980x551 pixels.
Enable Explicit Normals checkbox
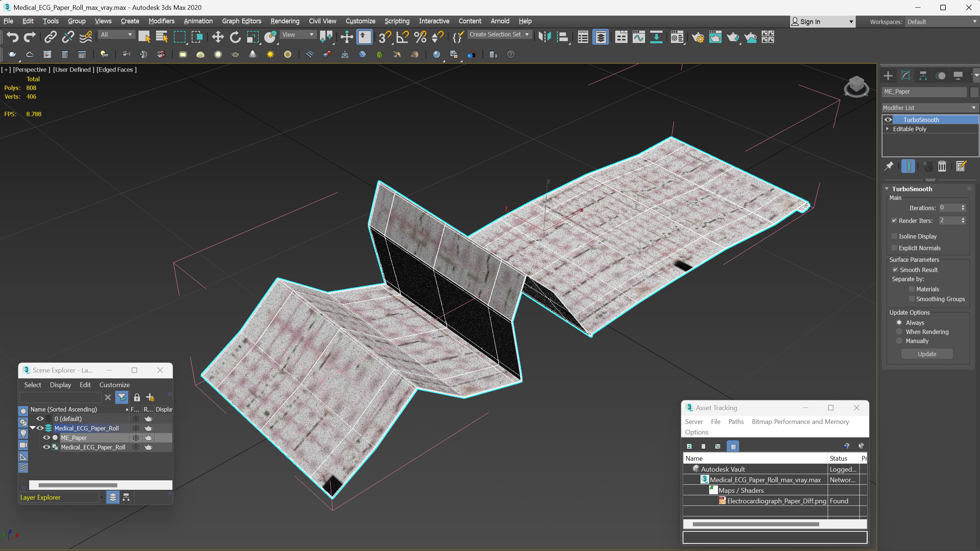pos(894,248)
